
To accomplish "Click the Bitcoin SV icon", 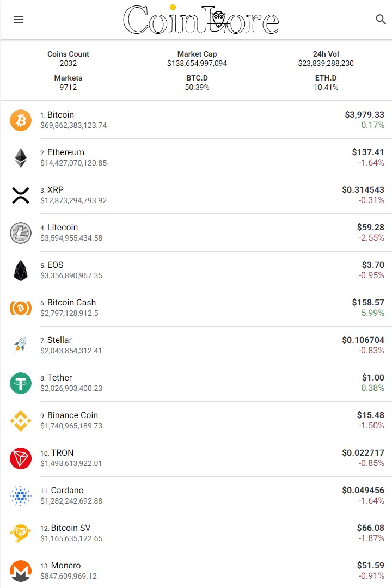I will [x=21, y=533].
